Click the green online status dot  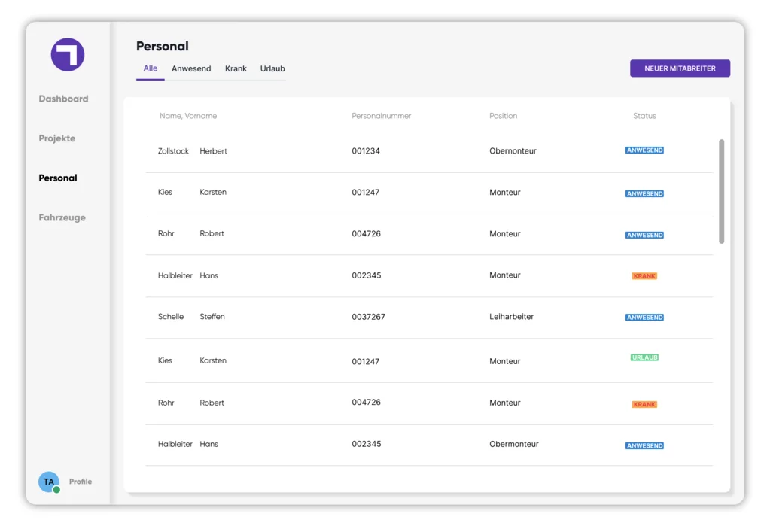(56, 490)
